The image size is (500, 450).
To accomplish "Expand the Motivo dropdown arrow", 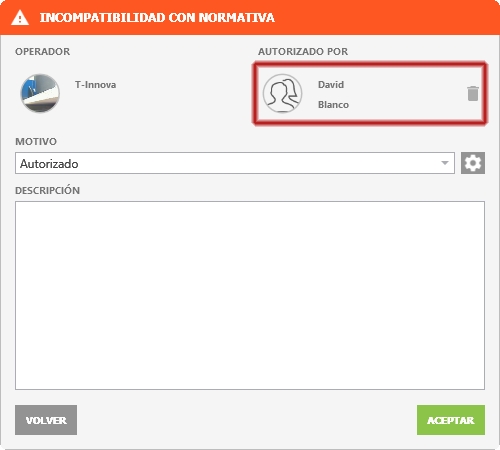I will [445, 163].
